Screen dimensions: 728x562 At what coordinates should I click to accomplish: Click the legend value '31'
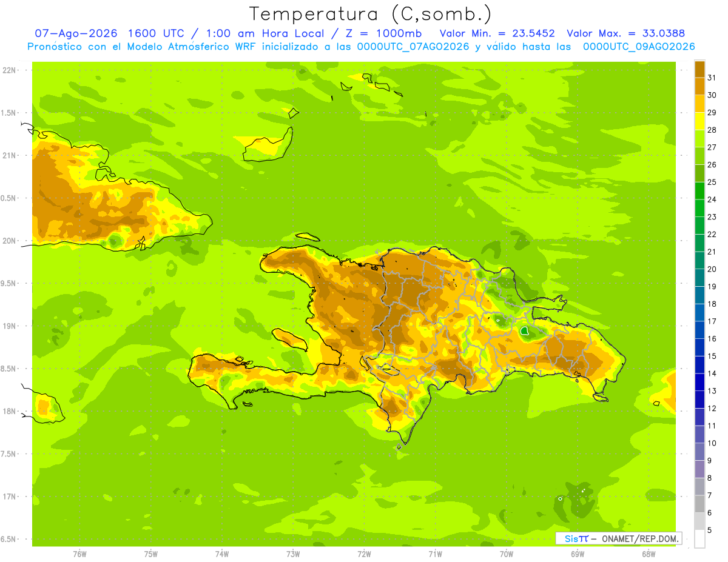tap(712, 78)
